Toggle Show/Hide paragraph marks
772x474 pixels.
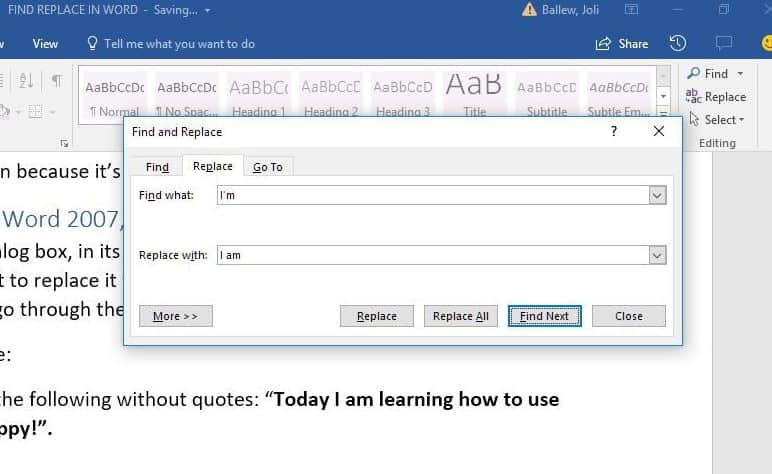tap(57, 80)
